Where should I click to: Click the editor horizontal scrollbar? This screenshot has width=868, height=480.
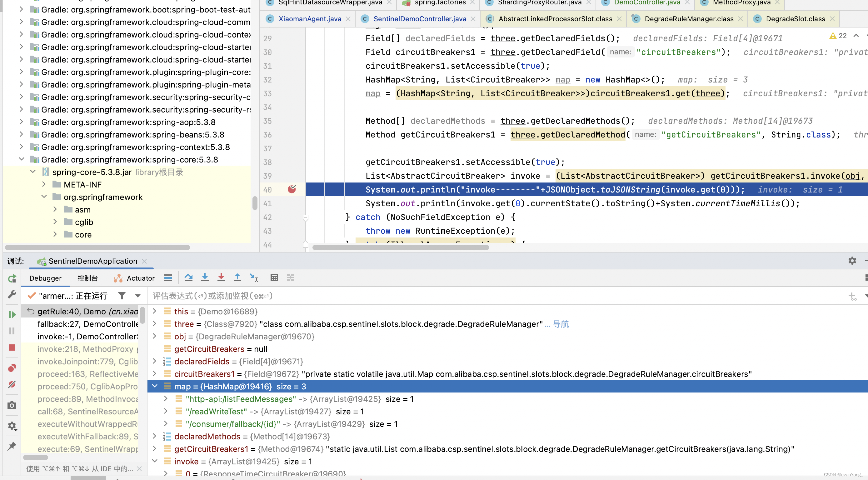point(401,248)
